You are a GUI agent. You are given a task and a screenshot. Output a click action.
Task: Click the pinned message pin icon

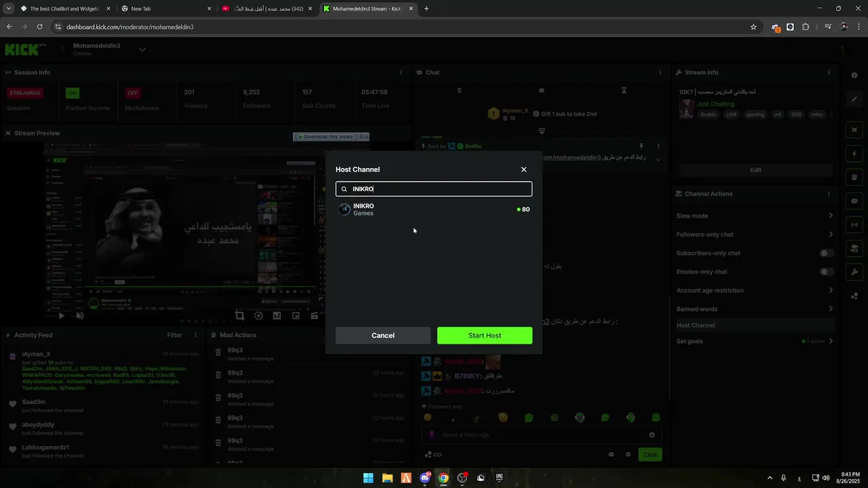[x=641, y=146]
